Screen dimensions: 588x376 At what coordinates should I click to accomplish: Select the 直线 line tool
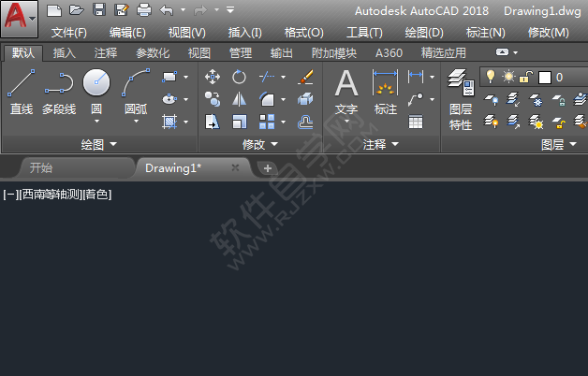point(22,92)
